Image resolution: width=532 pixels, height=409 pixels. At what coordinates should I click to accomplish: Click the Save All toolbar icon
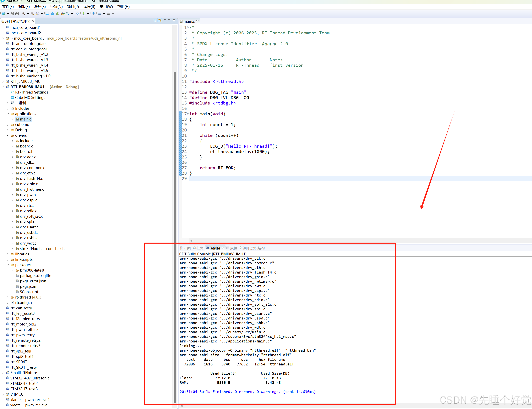click(x=17, y=14)
